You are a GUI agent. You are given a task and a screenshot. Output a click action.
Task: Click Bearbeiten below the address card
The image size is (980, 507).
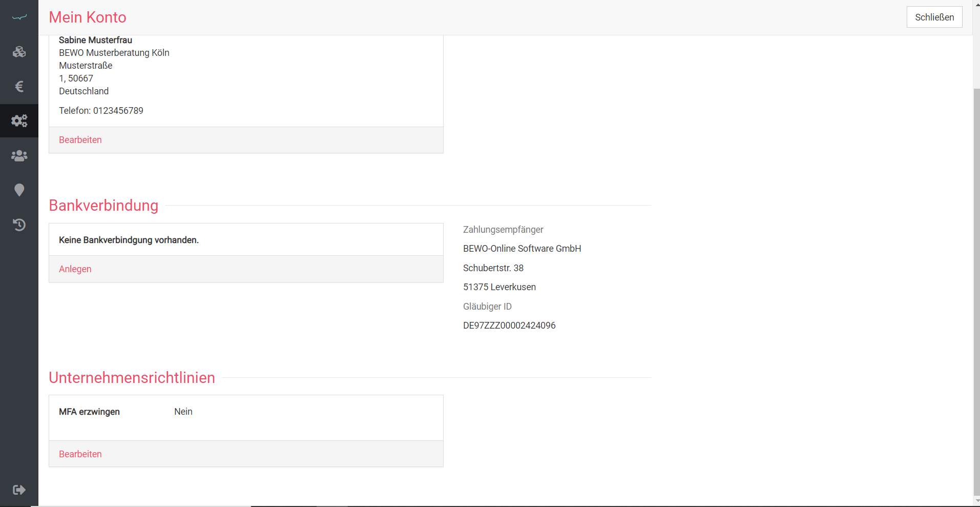pos(80,140)
